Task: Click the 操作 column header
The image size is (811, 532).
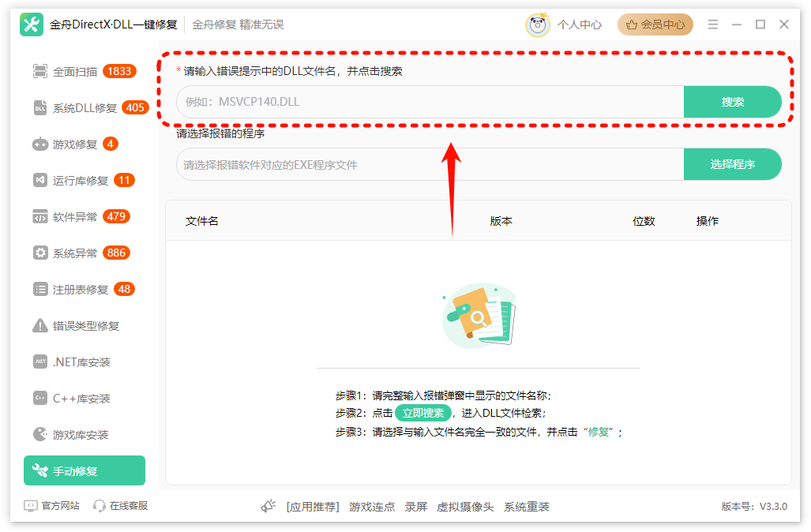Action: tap(708, 221)
